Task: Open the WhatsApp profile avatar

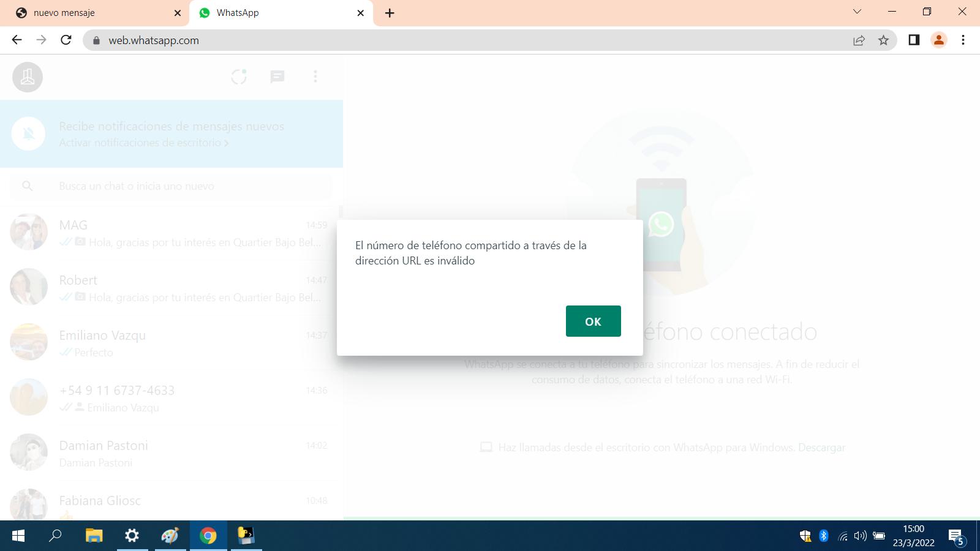Action: [x=28, y=77]
